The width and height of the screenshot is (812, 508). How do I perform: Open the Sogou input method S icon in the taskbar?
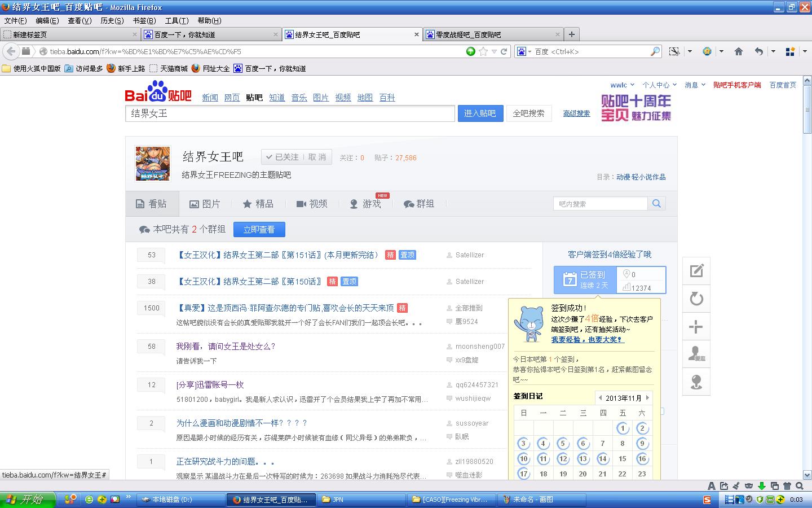tap(707, 500)
